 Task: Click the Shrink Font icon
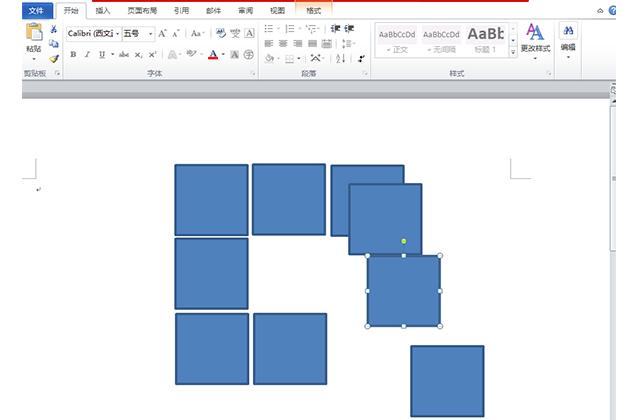(x=176, y=33)
